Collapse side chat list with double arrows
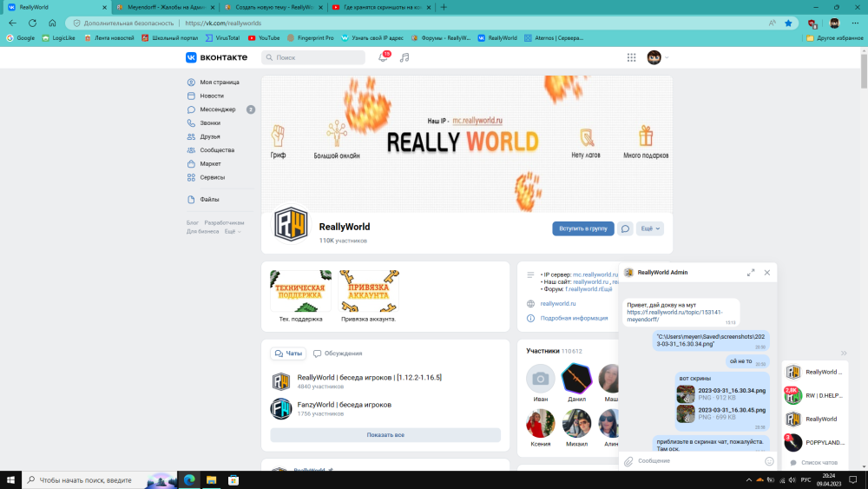 [x=844, y=353]
